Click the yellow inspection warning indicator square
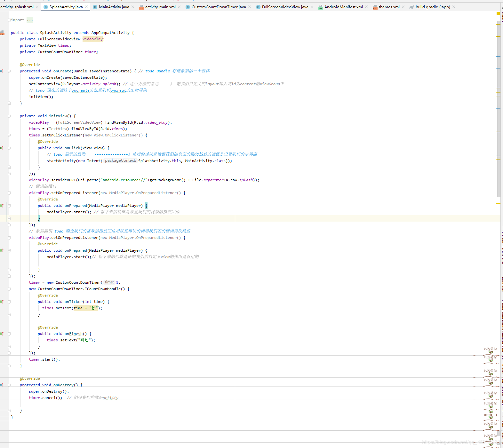 tap(498, 13)
